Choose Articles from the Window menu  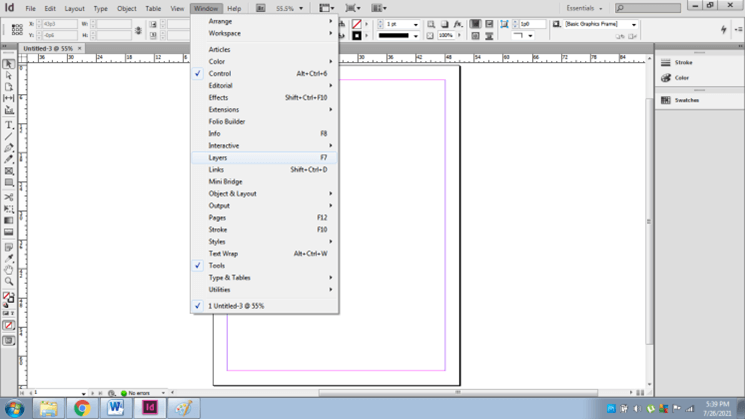tap(265, 49)
